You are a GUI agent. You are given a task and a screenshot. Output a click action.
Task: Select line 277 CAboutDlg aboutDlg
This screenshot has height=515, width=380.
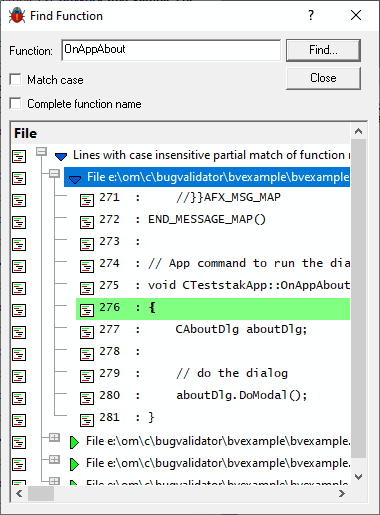(213, 330)
